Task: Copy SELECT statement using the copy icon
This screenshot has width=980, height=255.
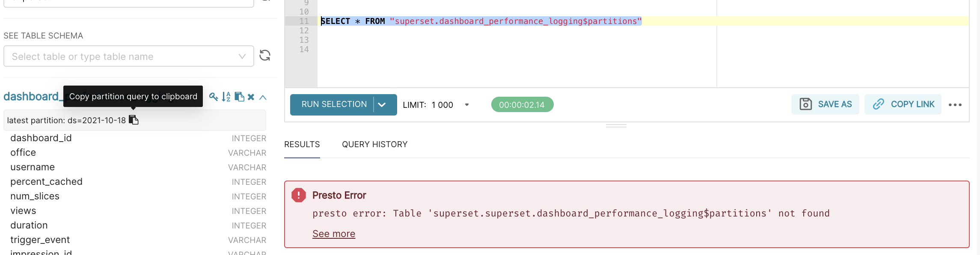Action: pyautogui.click(x=239, y=97)
